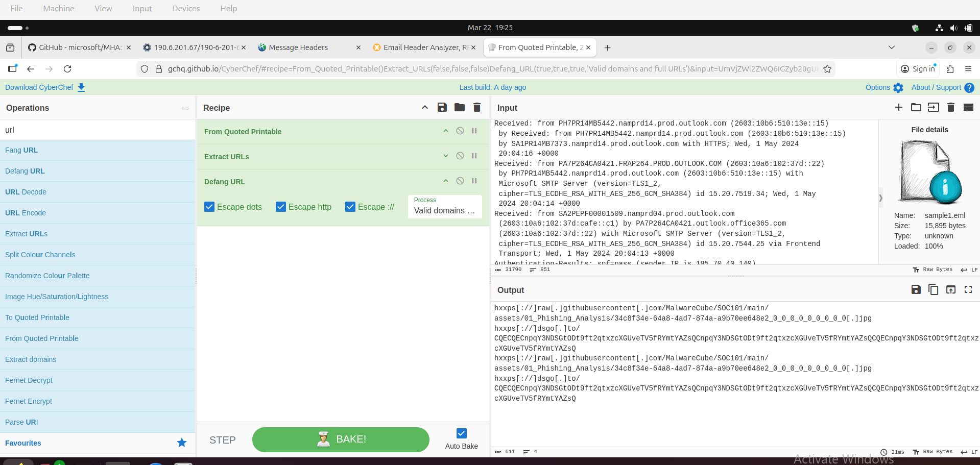
Task: Open the Valid domains process dropdown
Action: pos(444,210)
